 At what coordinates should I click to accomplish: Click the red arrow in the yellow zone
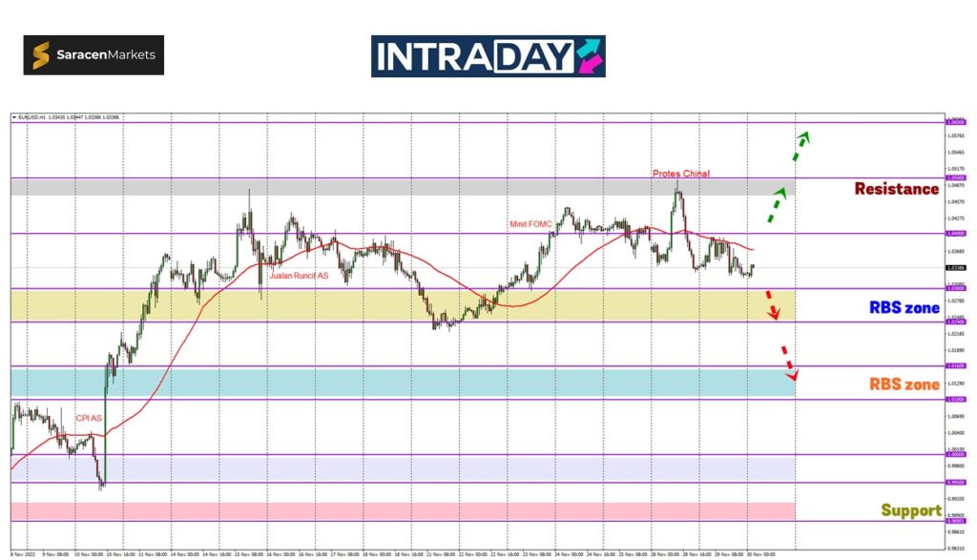[x=774, y=305]
